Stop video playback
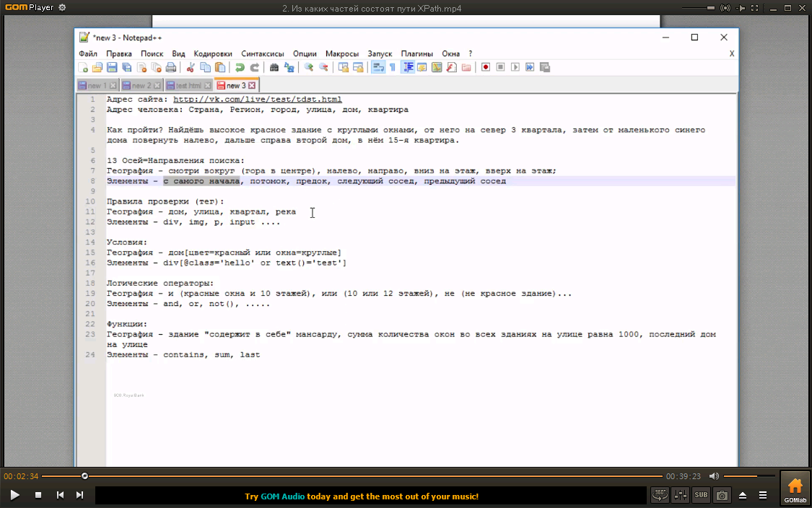Viewport: 812px width, 508px height. pos(38,495)
